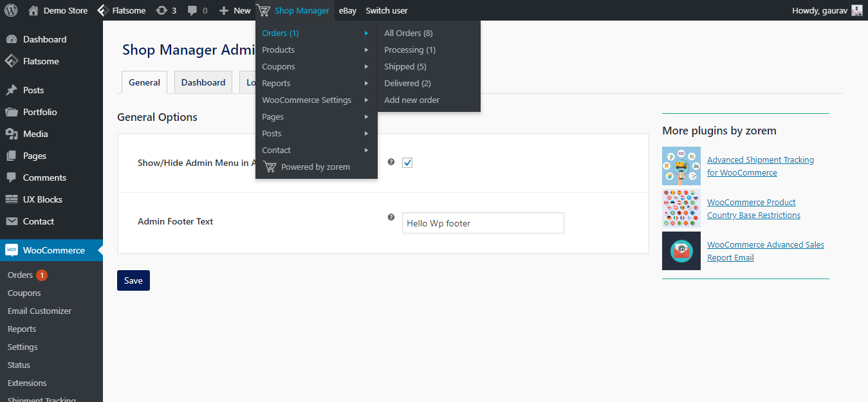
Task: Expand the Products submenu arrow
Action: click(366, 50)
